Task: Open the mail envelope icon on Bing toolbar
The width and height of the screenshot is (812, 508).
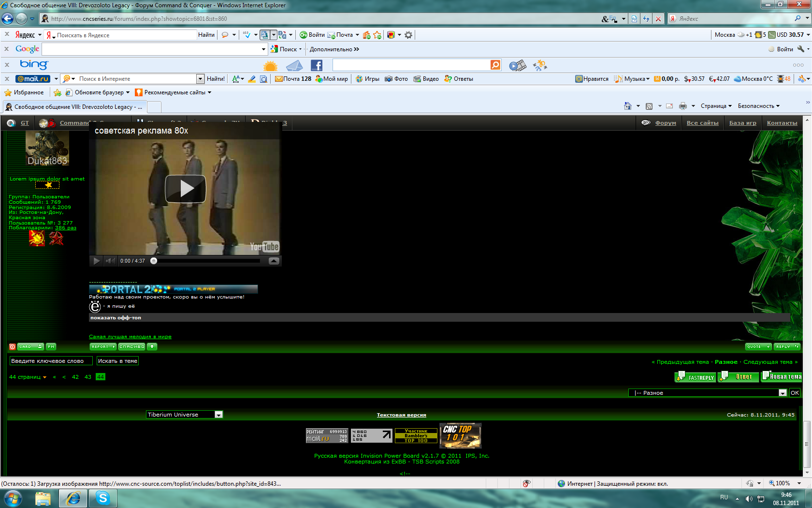Action: [x=294, y=65]
